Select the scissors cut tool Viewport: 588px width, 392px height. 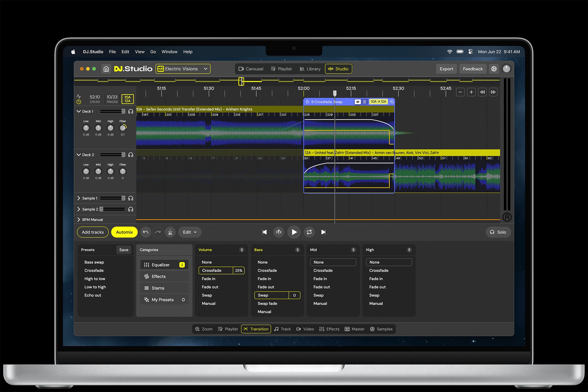pos(170,232)
